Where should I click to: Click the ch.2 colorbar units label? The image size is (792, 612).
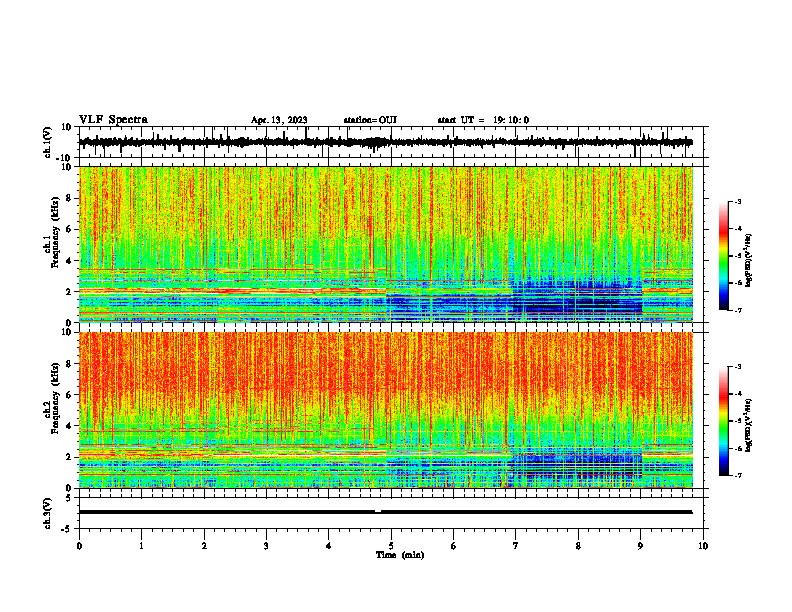748,425
